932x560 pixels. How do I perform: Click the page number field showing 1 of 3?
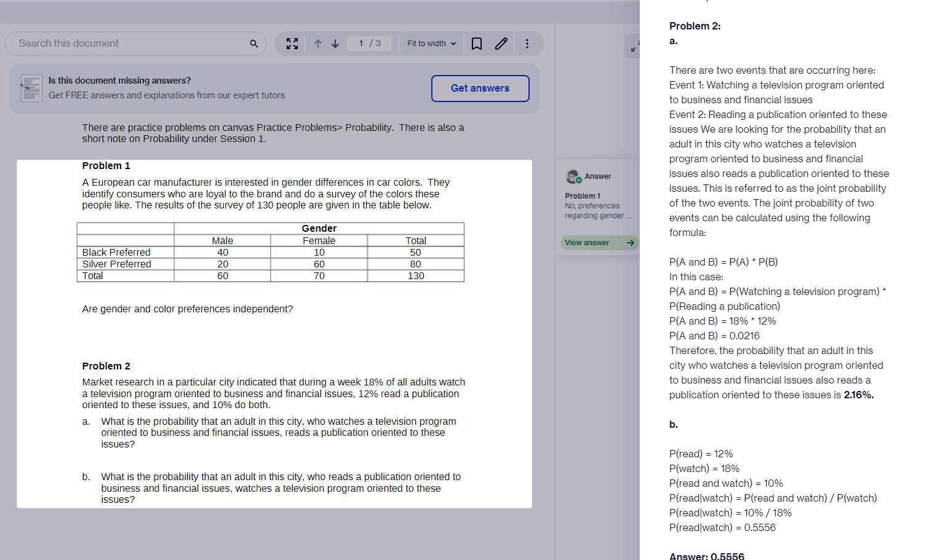(369, 43)
